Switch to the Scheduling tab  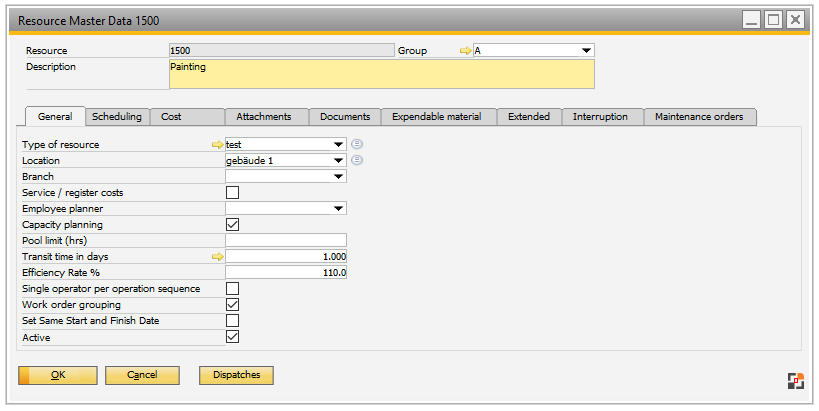(117, 117)
